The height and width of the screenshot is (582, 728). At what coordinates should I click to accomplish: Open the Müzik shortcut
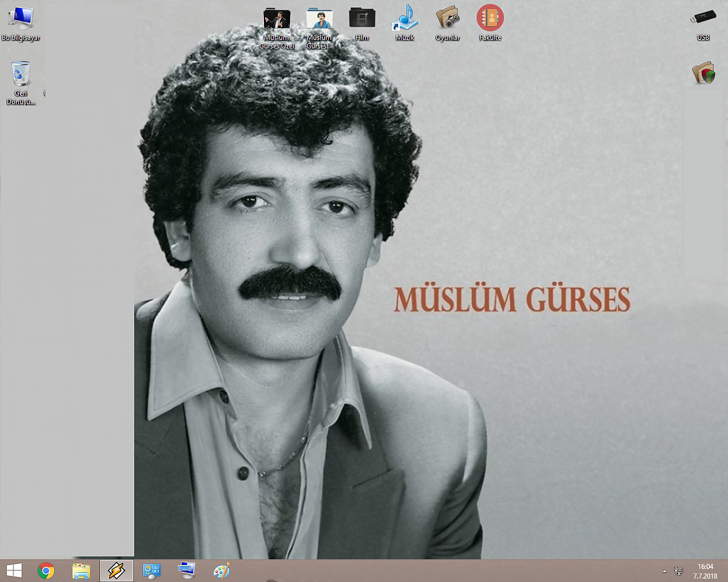[x=405, y=23]
